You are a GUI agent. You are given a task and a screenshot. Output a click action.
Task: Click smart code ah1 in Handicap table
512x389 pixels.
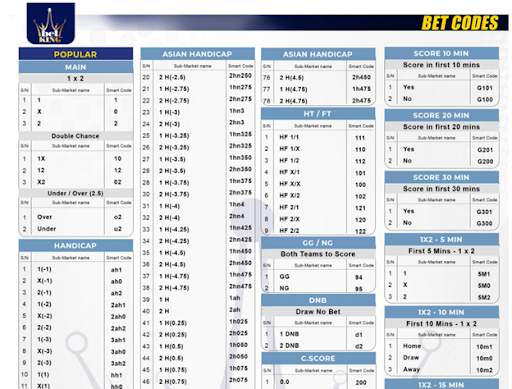[116, 270]
